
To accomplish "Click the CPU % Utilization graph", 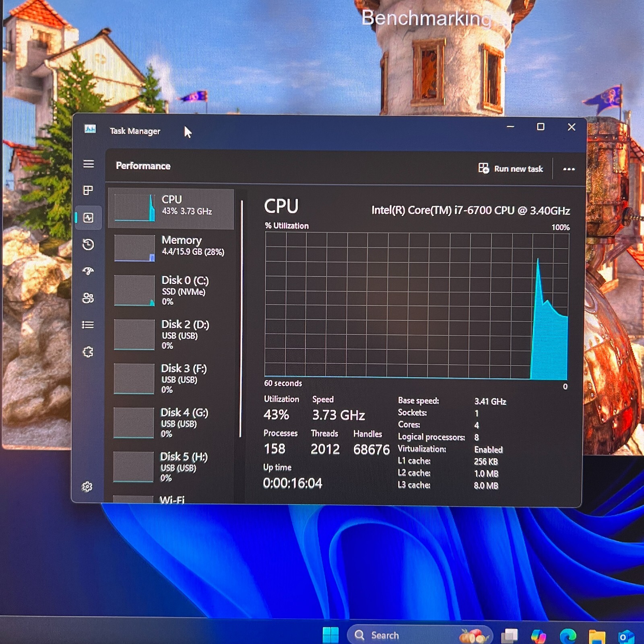I will tap(416, 306).
